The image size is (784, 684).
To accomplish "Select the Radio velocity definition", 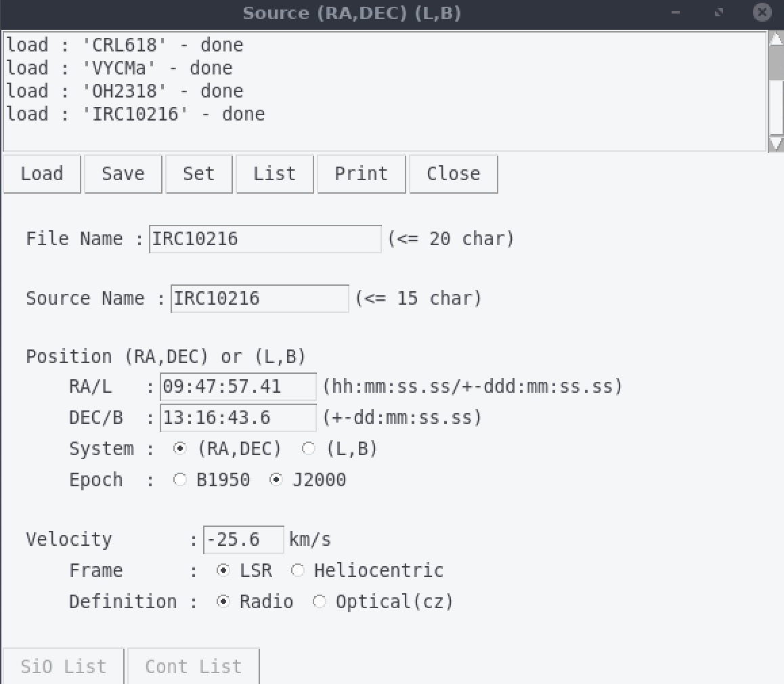I will pyautogui.click(x=223, y=602).
